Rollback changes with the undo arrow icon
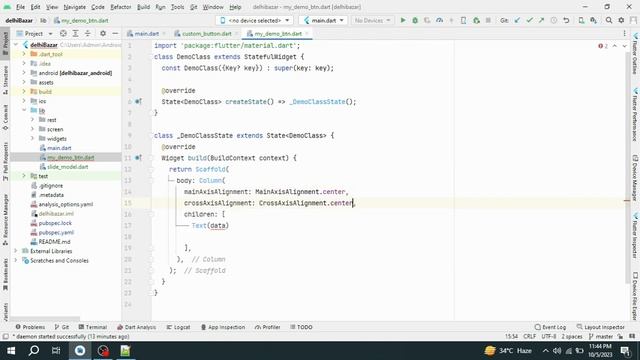The height and width of the screenshot is (360, 640). coord(566,20)
